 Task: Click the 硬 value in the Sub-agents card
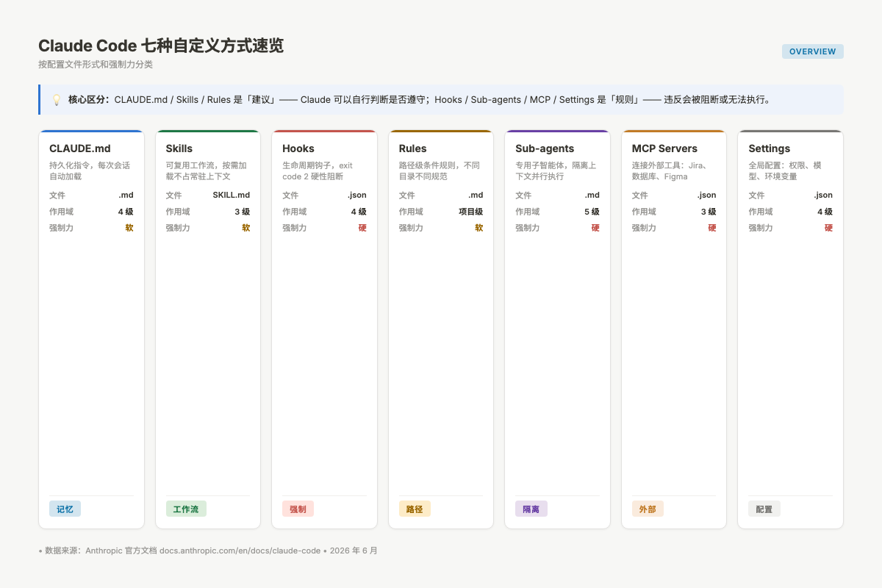coord(596,228)
